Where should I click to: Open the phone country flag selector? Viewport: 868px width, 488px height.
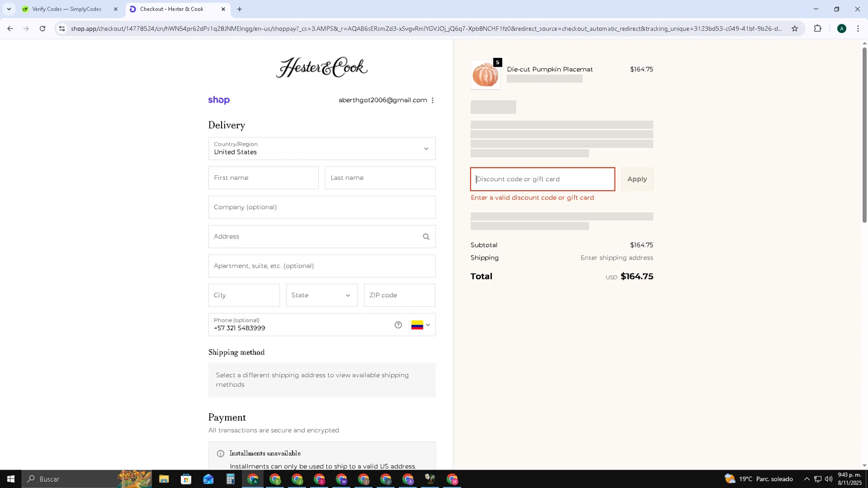[x=421, y=325]
